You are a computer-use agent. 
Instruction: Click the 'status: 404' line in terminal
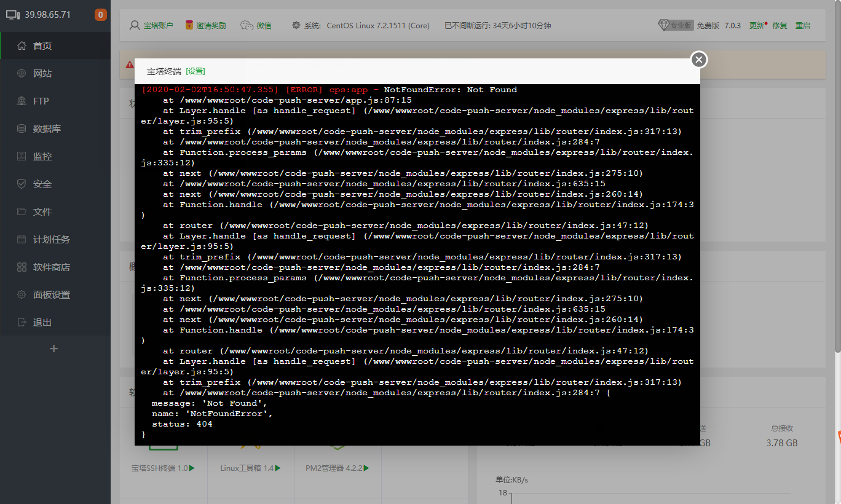pyautogui.click(x=182, y=424)
